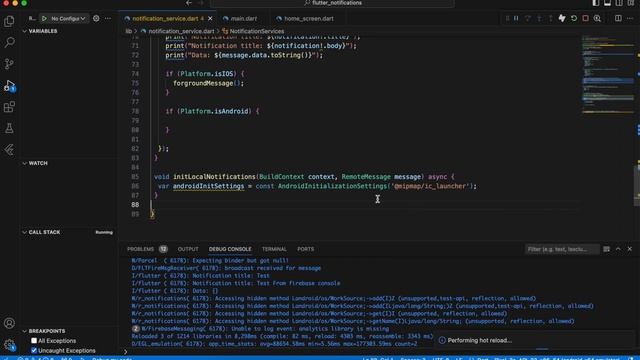Open the Explorer view in activity bar
Screen dimensions: 640x360
pyautogui.click(x=9, y=21)
